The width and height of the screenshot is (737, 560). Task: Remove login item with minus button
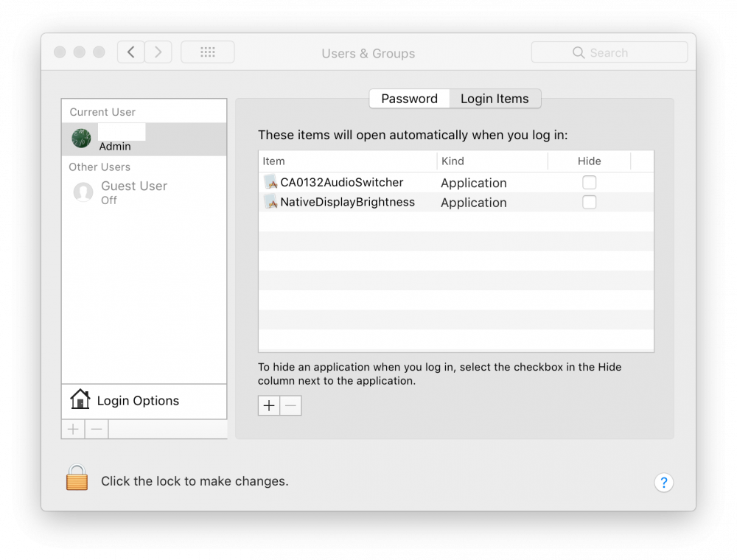tap(291, 405)
